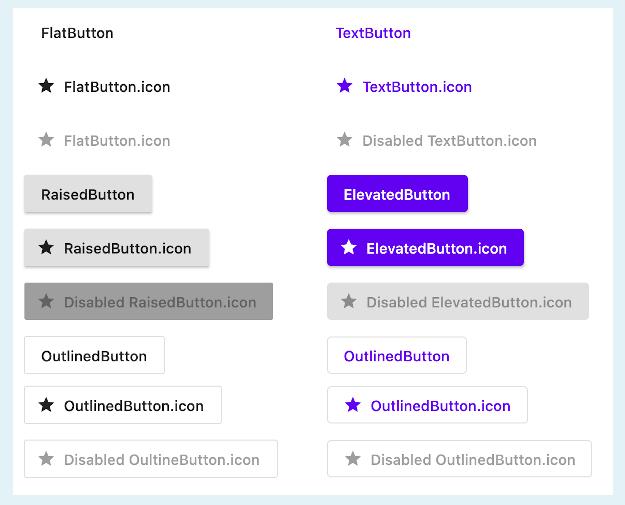Click the greyed-out FlatButton.icon text

click(x=117, y=141)
